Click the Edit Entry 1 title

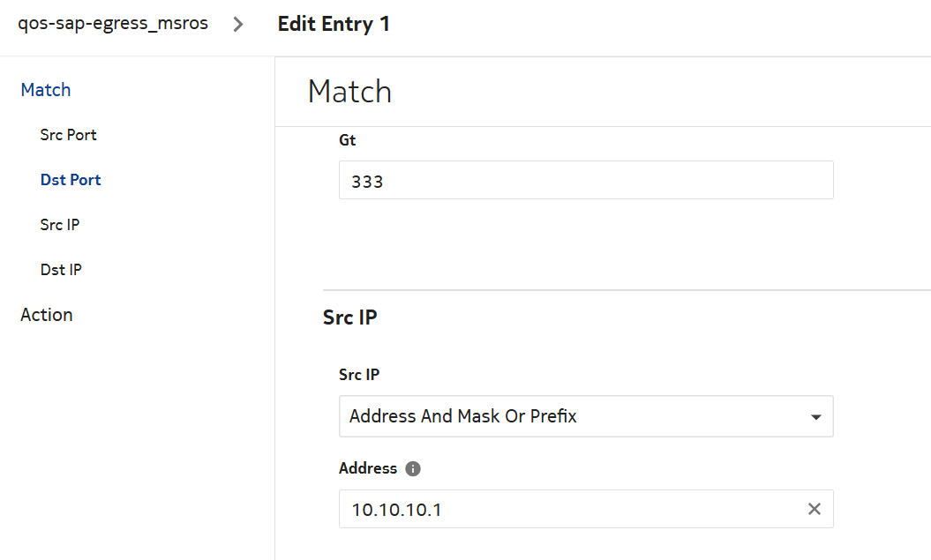pos(334,24)
